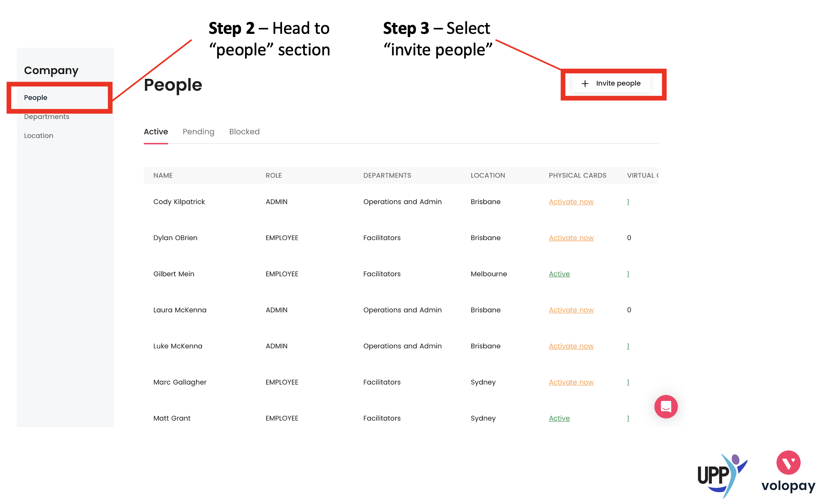Image resolution: width=823 pixels, height=504 pixels.
Task: Open Gilbert Mein's Active card link
Action: pos(559,274)
